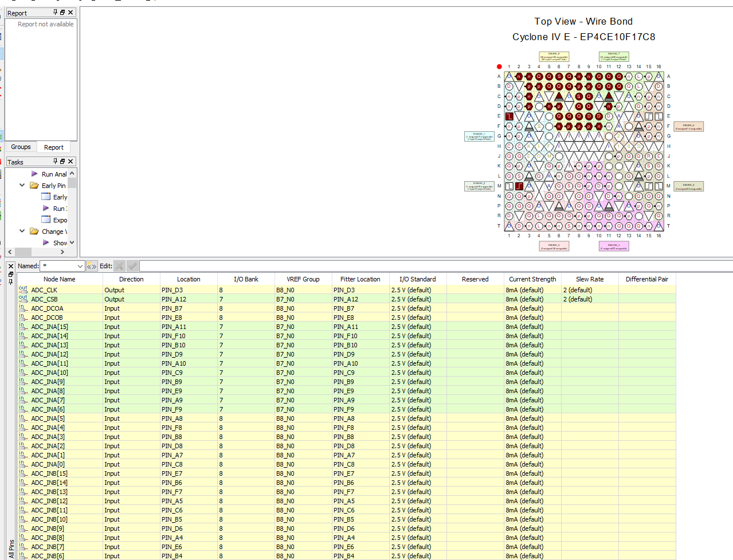Select clock pin M16 in package view
This screenshot has height=560, width=733.
659,186
